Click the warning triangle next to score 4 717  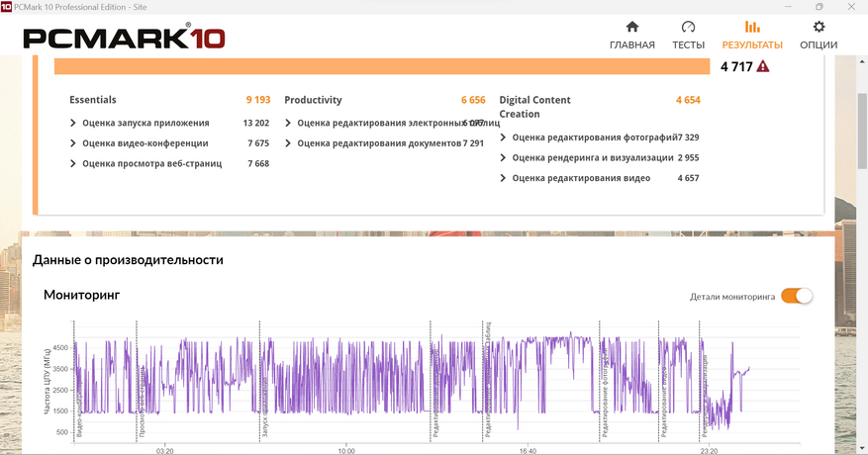[763, 67]
